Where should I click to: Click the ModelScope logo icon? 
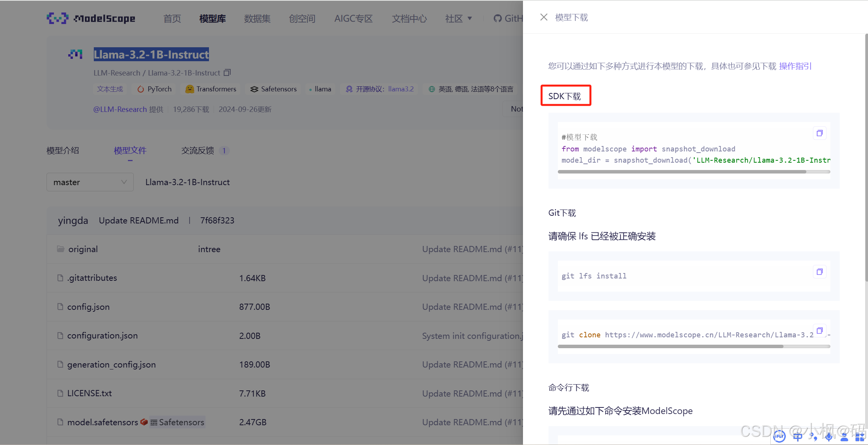[57, 18]
